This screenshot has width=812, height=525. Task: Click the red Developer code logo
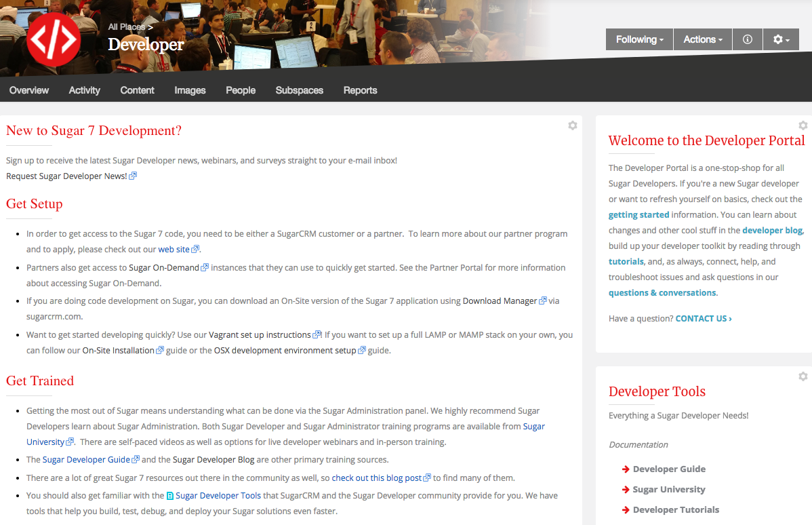tap(54, 39)
